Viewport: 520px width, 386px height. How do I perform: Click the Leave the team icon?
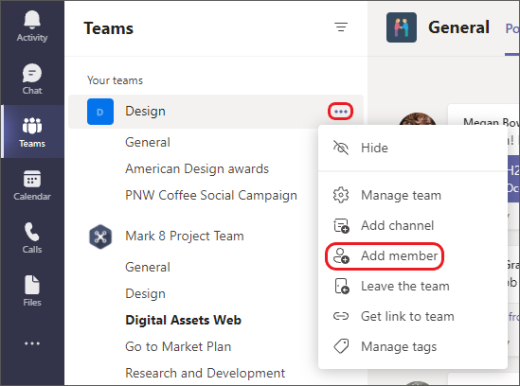(342, 286)
